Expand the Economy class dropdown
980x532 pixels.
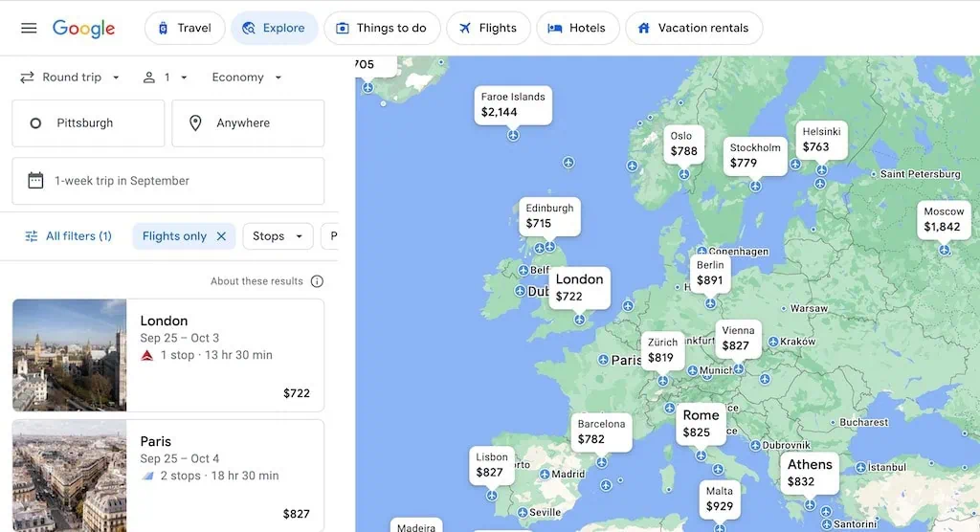[x=247, y=78]
